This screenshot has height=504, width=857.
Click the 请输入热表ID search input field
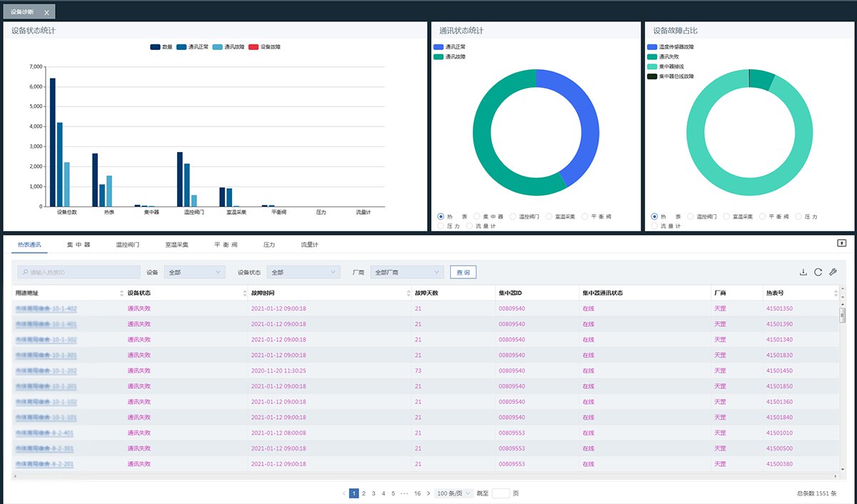(79, 272)
